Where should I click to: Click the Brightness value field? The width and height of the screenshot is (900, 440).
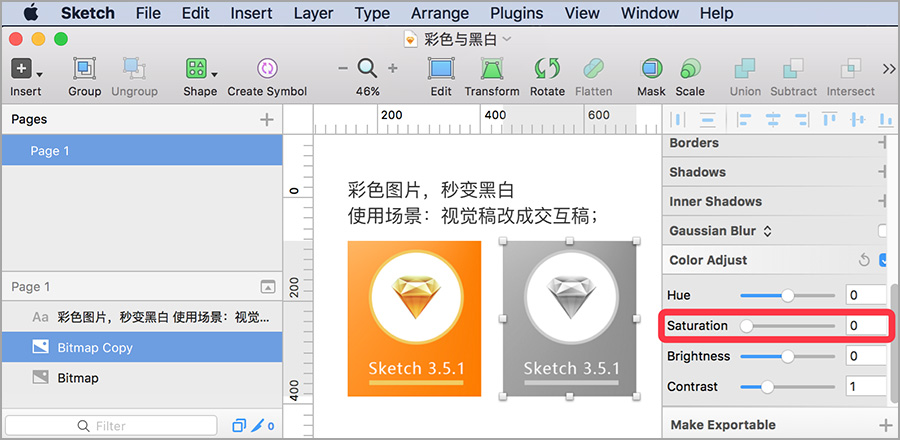tap(867, 356)
